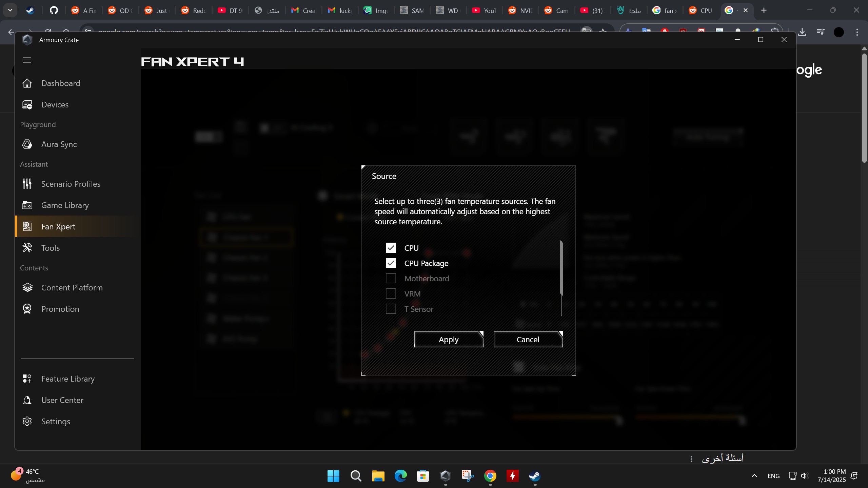Switch to the 'WD' browser tab
This screenshot has height=488, width=868.
tap(448, 11)
